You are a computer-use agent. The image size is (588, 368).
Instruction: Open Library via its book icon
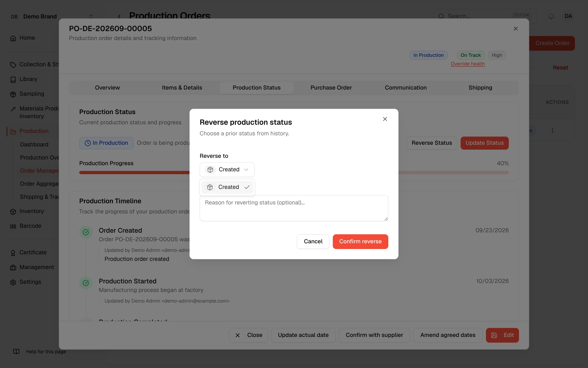click(13, 80)
